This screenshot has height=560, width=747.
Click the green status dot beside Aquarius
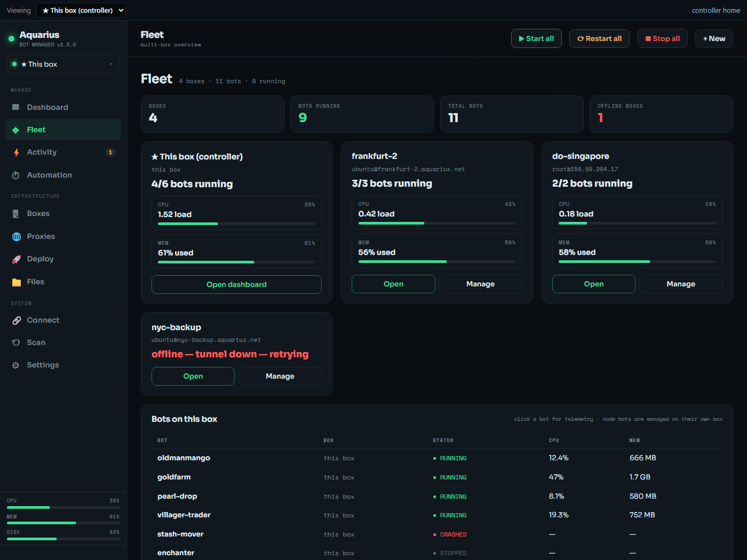(11, 38)
